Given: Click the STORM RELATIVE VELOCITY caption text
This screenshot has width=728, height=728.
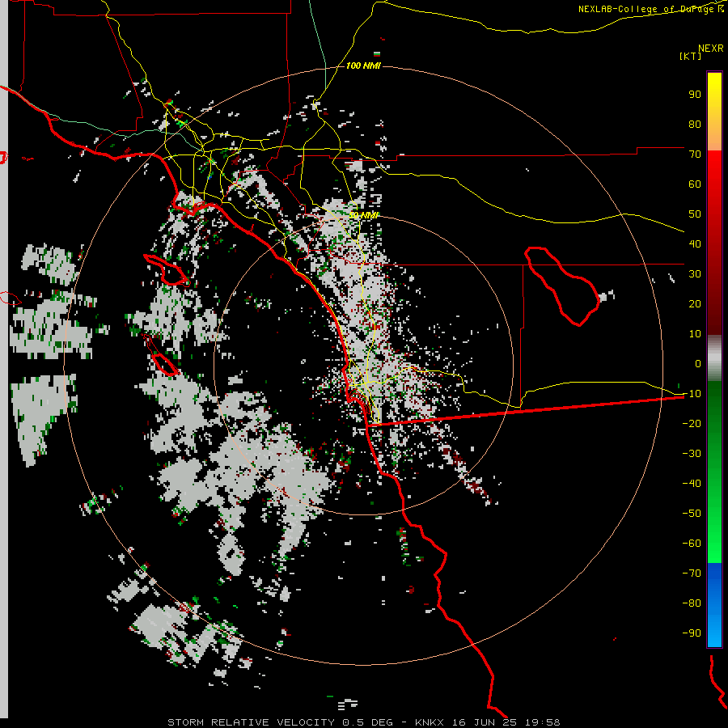Looking at the screenshot, I should [x=251, y=722].
